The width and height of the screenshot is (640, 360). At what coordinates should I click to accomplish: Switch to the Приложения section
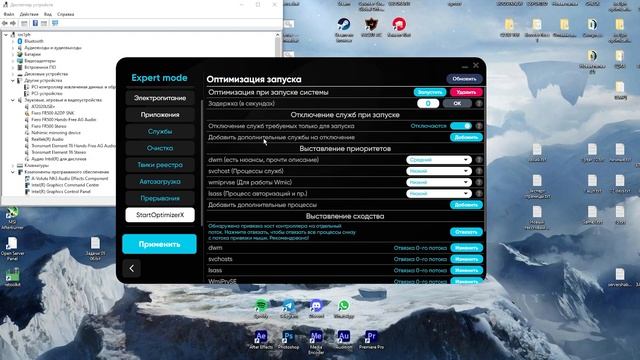(x=160, y=115)
